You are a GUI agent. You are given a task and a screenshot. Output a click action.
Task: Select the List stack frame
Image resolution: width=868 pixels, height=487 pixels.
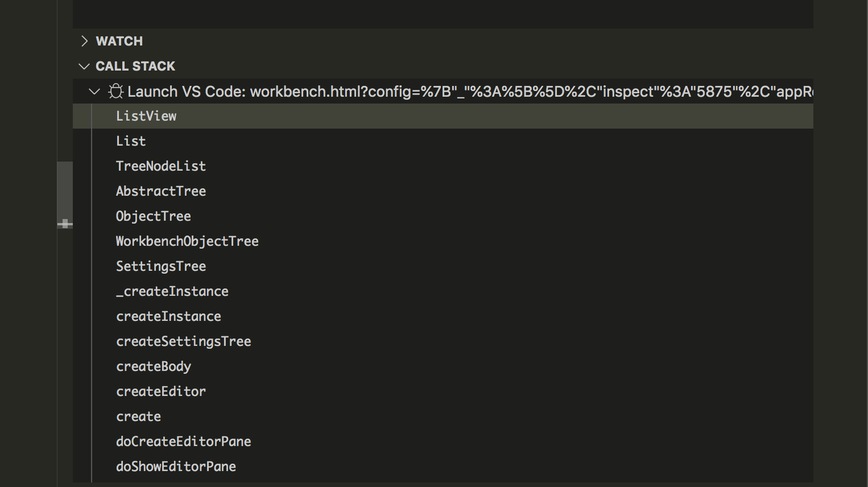click(x=130, y=141)
